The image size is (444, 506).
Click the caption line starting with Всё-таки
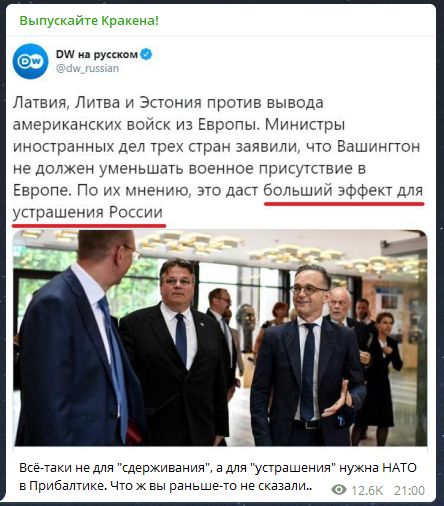click(x=218, y=468)
